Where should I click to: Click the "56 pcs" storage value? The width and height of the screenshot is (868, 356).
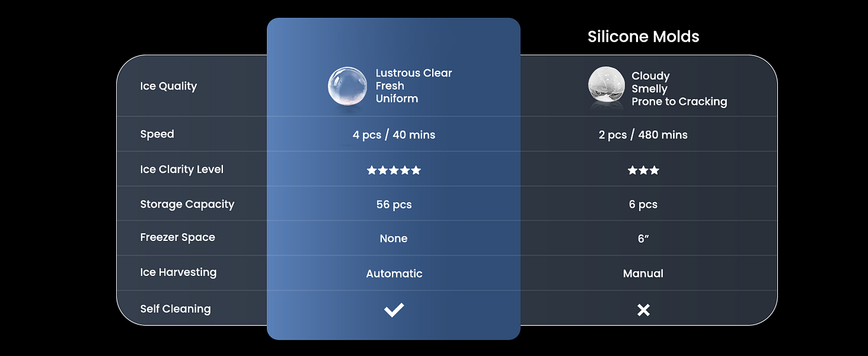(394, 205)
